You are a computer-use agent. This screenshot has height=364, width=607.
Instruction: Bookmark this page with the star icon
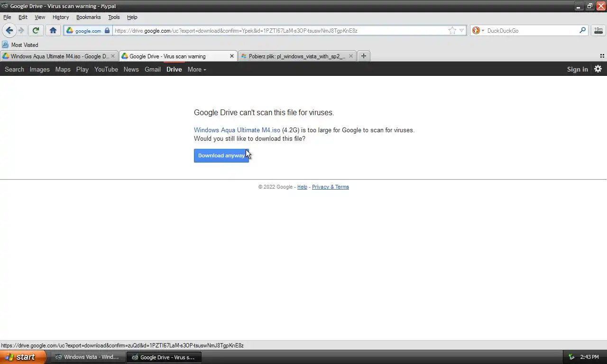coord(452,30)
